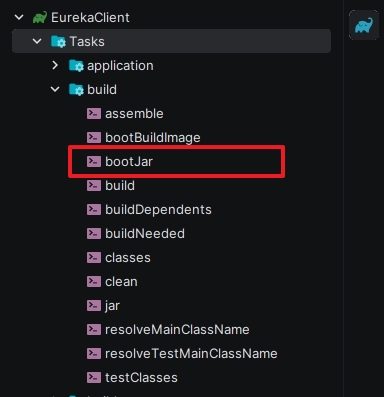The width and height of the screenshot is (384, 397).
Task: Select the build task under build group
Action: (120, 186)
